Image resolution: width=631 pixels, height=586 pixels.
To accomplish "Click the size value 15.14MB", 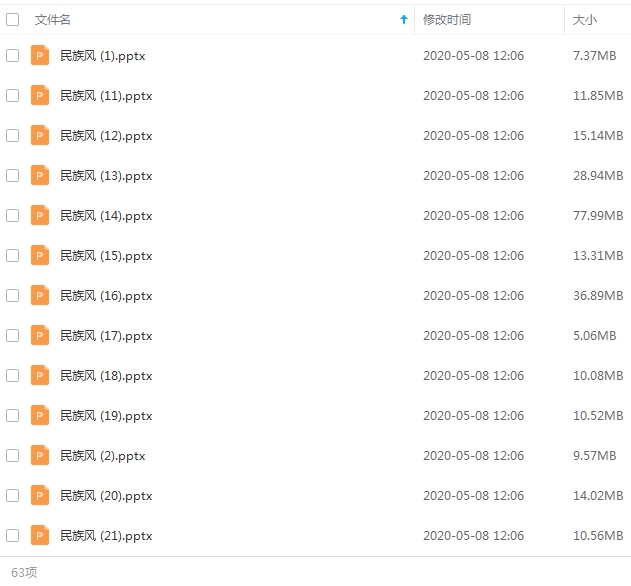I will [x=598, y=136].
